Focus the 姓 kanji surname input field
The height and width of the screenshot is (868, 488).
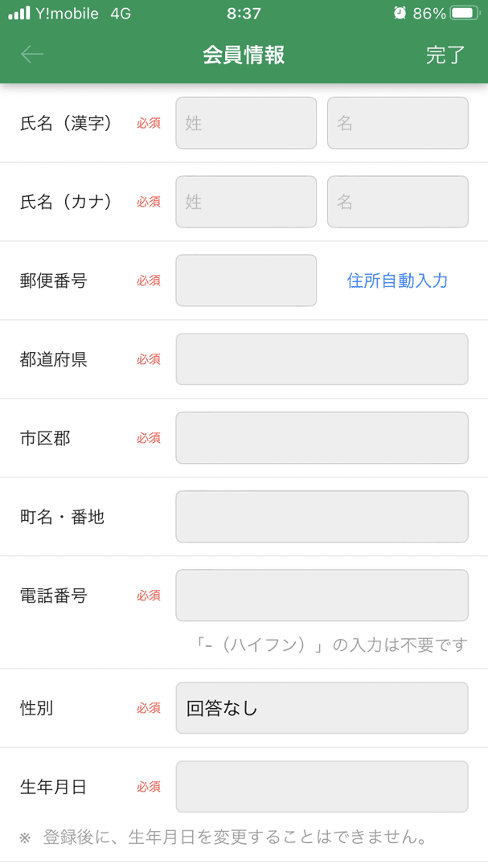[245, 123]
